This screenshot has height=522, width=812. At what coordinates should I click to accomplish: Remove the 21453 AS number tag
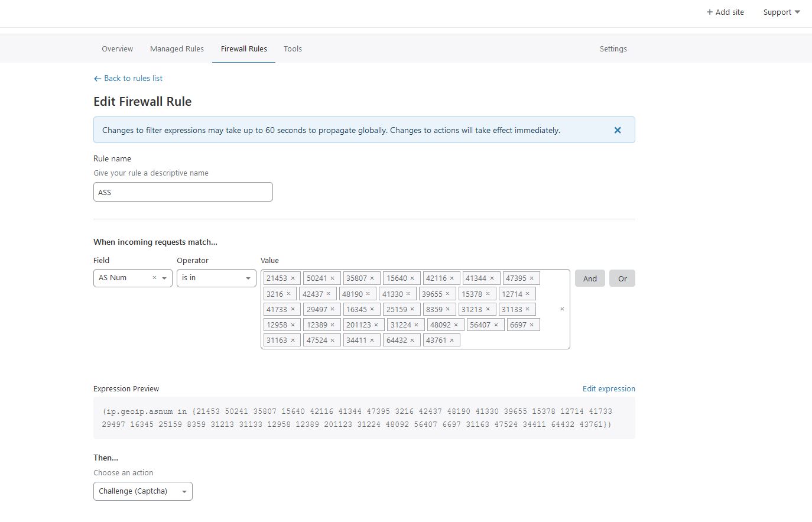(x=293, y=278)
